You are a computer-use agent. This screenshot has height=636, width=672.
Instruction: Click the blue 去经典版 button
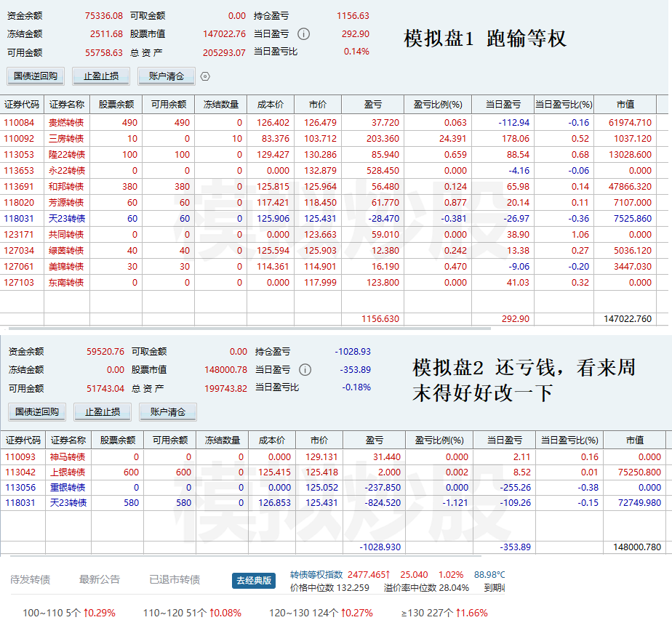click(x=255, y=580)
